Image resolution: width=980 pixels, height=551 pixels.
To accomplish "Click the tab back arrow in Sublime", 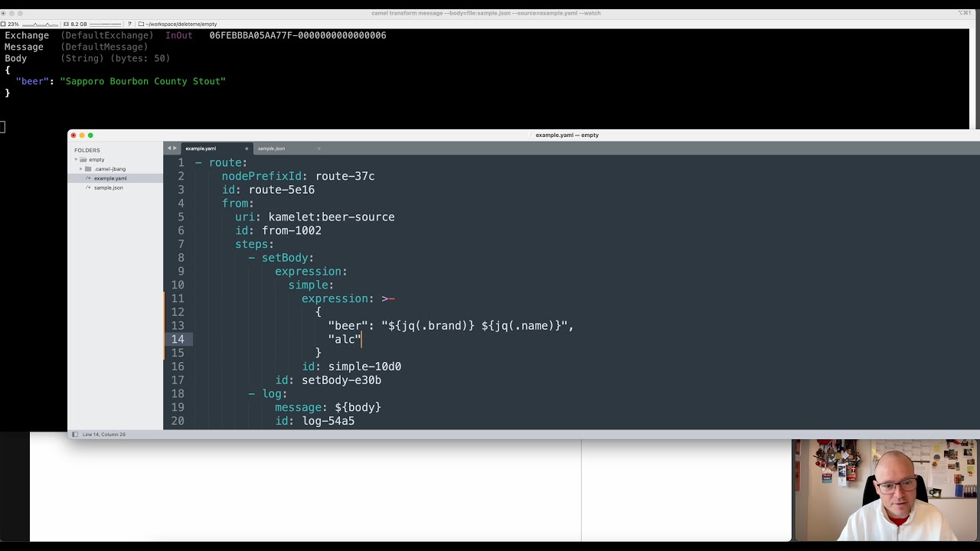I will (168, 148).
